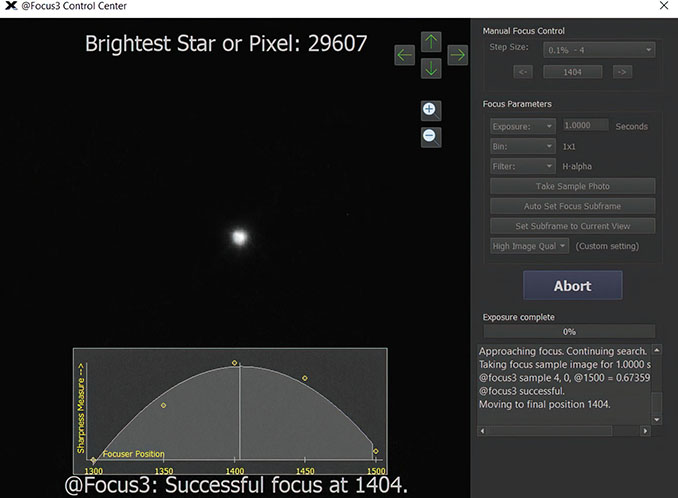Open the High Image Qual dropdown

click(x=529, y=246)
